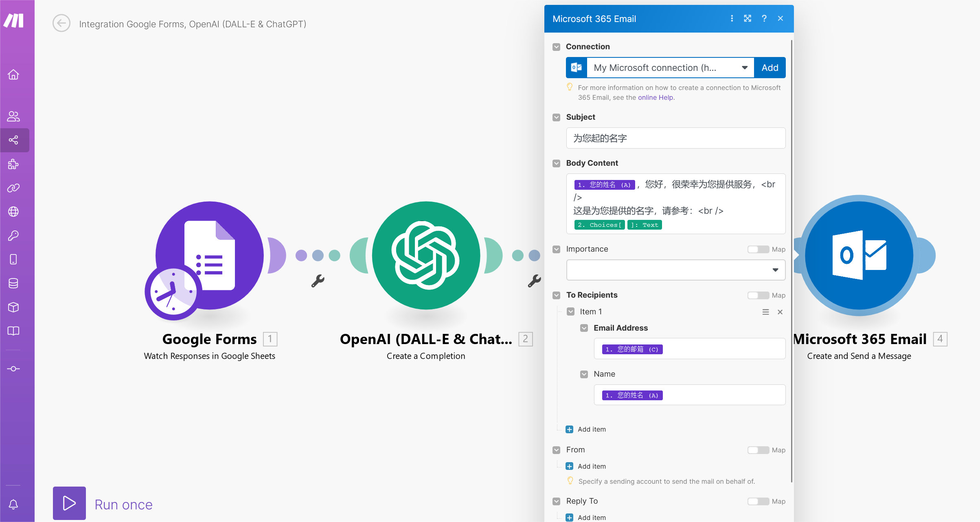Collapse the Name field
This screenshot has height=522, width=980.
click(x=584, y=374)
